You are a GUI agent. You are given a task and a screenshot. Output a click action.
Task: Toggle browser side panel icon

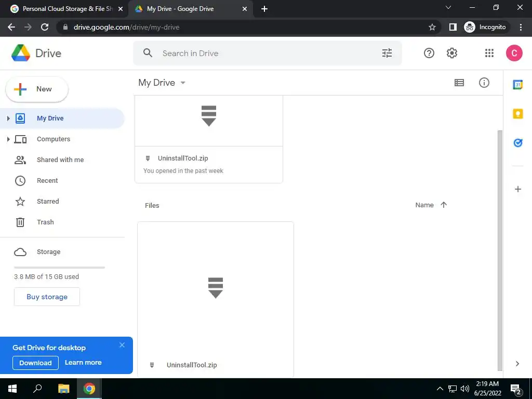[x=453, y=27]
